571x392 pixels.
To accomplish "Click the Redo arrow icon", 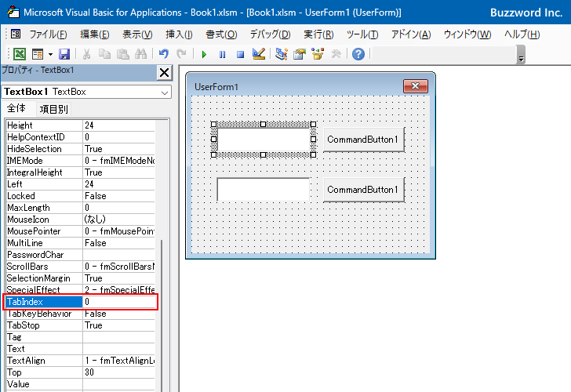I will (x=181, y=54).
